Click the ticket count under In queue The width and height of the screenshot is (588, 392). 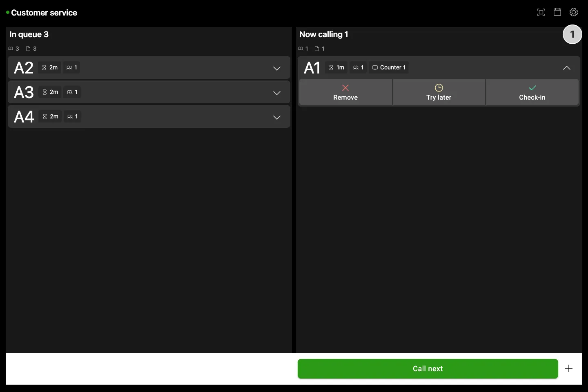[31, 49]
